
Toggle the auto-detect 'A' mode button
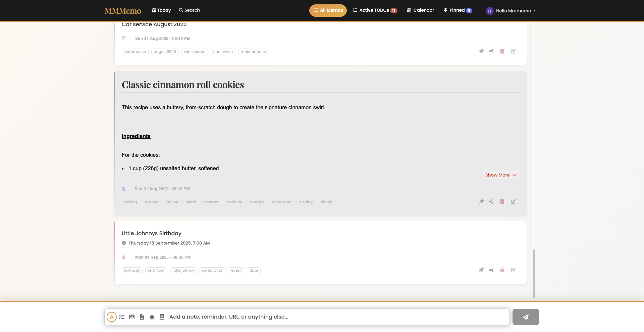coord(111,317)
